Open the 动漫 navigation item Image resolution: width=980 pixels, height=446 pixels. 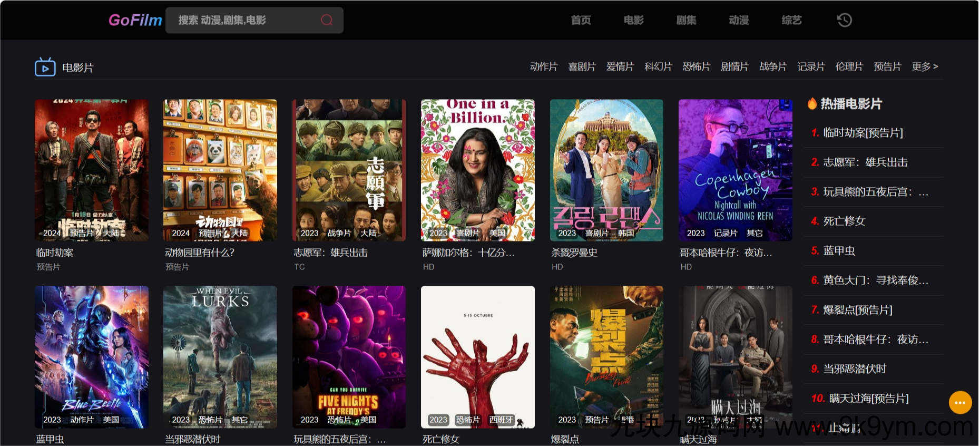[739, 20]
